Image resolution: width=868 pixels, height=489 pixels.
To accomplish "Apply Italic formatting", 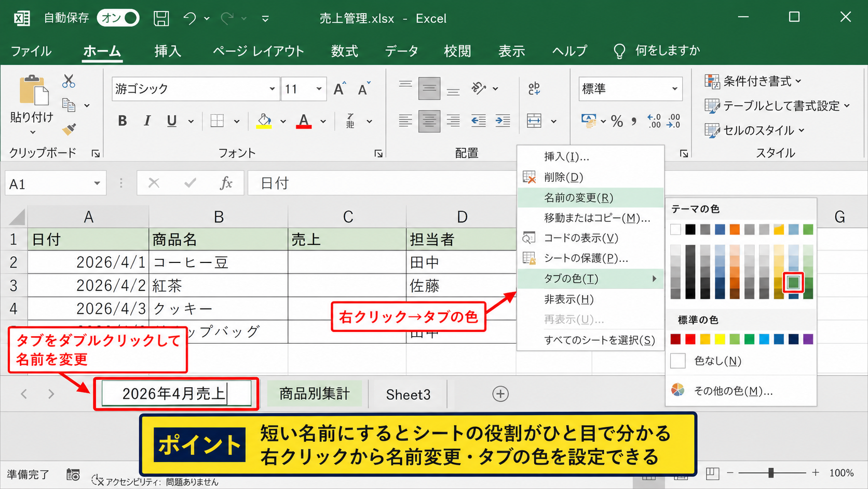I will 147,121.
